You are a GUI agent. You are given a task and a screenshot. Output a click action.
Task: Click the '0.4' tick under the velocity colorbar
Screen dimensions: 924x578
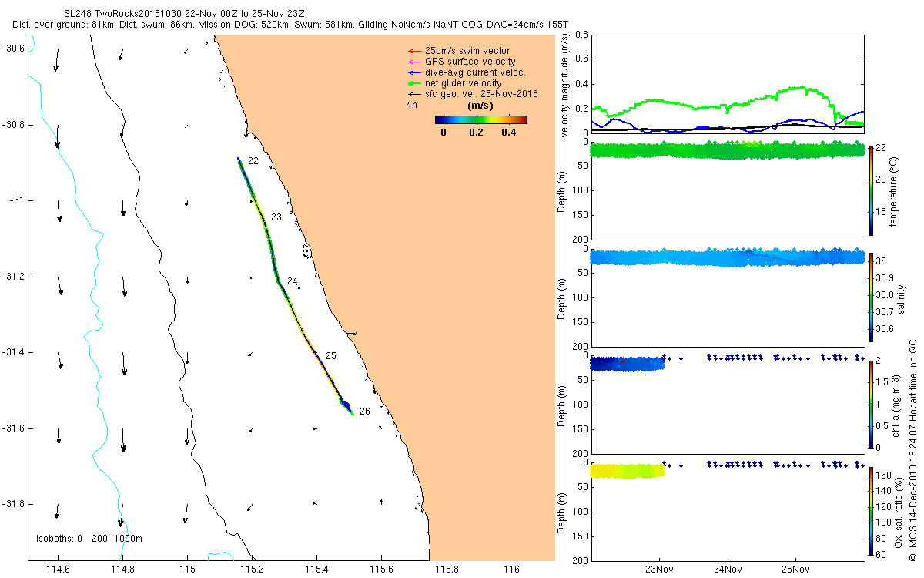tap(509, 132)
